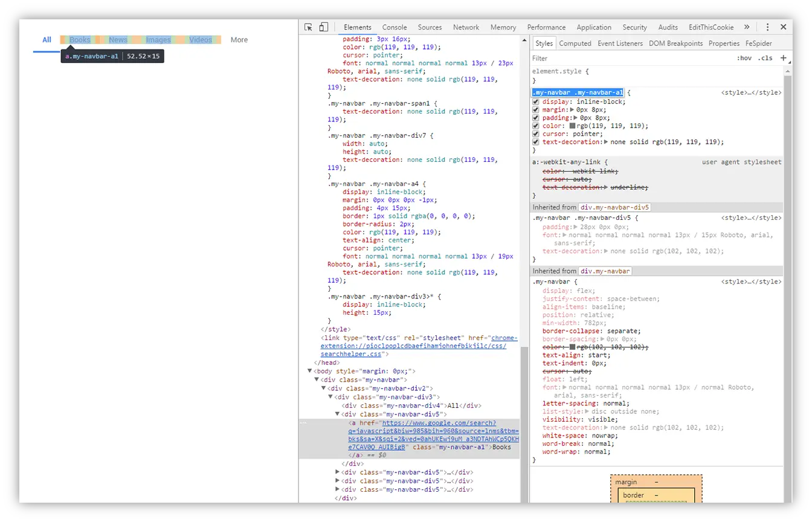Collapse the my-navbar-div3 tree node
Viewport: 812px width, 522px height.
(x=331, y=397)
